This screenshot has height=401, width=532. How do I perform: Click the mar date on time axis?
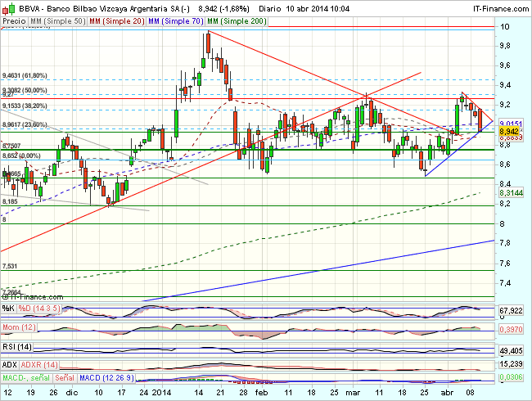click(x=353, y=393)
